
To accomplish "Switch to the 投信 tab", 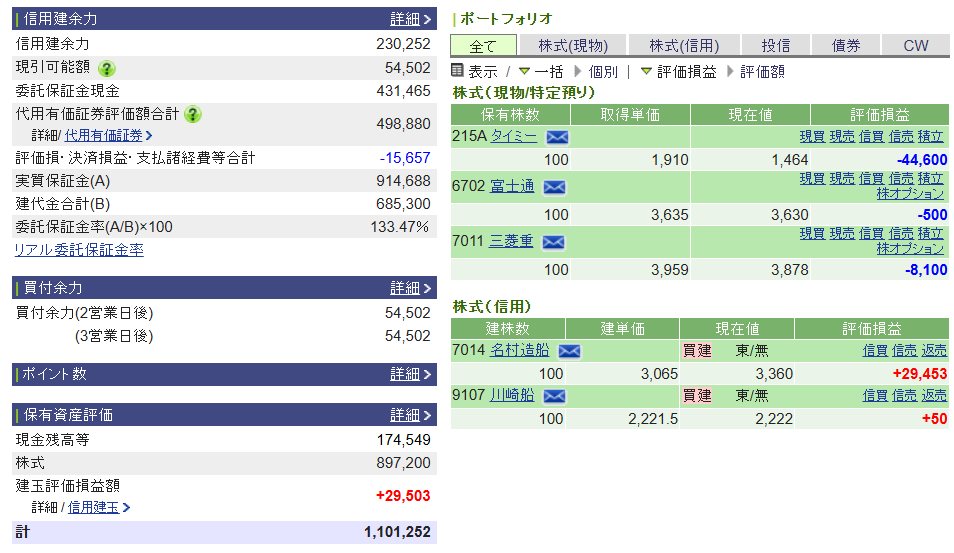I will tap(775, 46).
